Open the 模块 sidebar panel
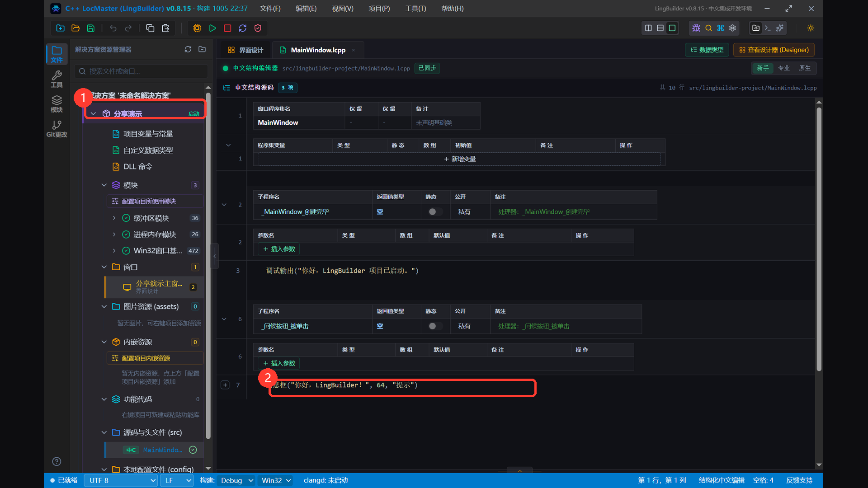Viewport: 868px width, 488px height. point(57,104)
